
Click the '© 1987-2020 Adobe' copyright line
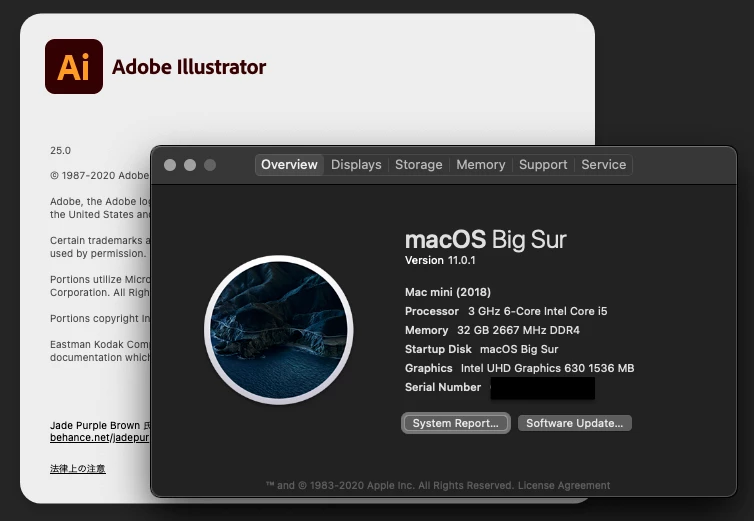100,176
